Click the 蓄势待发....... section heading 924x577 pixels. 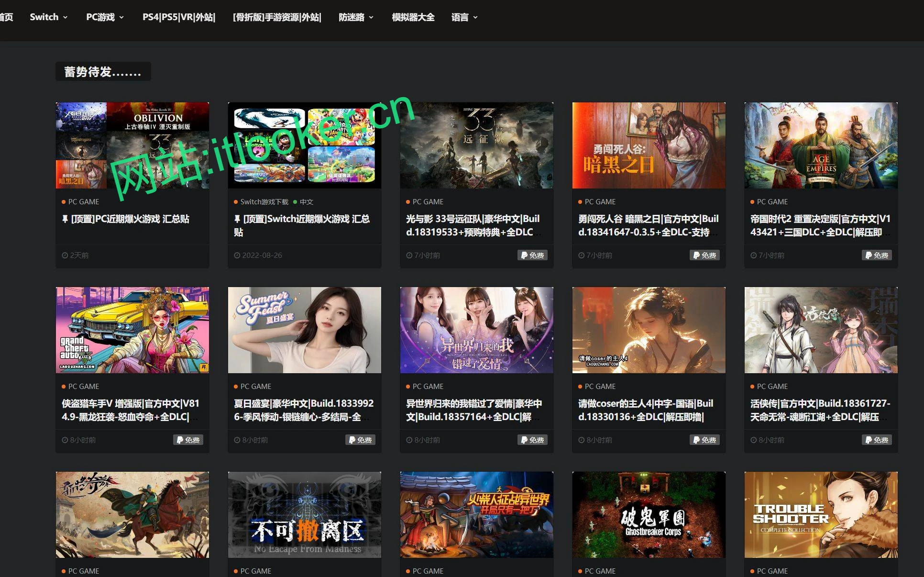[103, 72]
